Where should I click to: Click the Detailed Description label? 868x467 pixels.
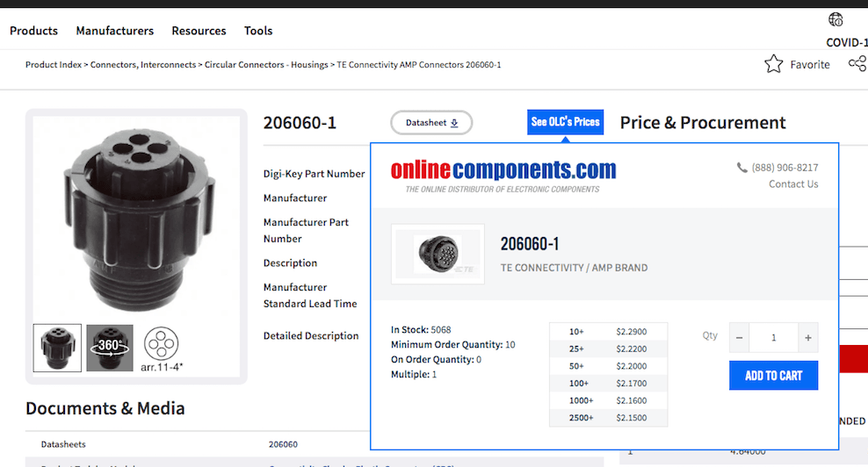pos(311,336)
